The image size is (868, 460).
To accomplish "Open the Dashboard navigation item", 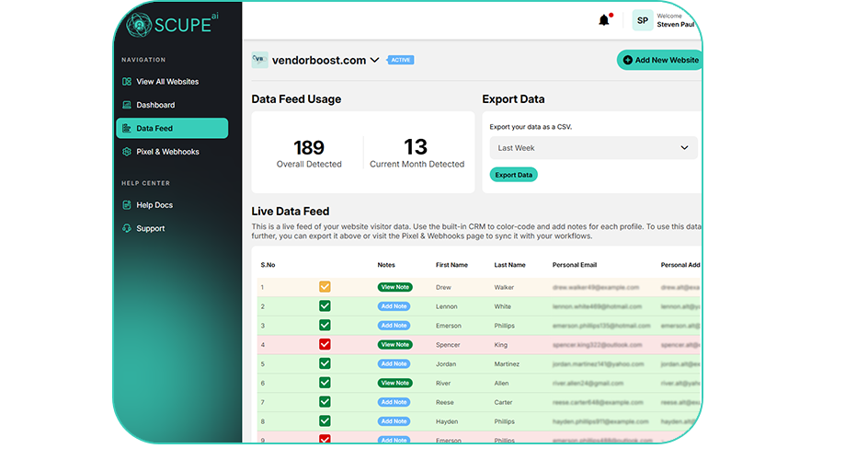I will coord(155,105).
